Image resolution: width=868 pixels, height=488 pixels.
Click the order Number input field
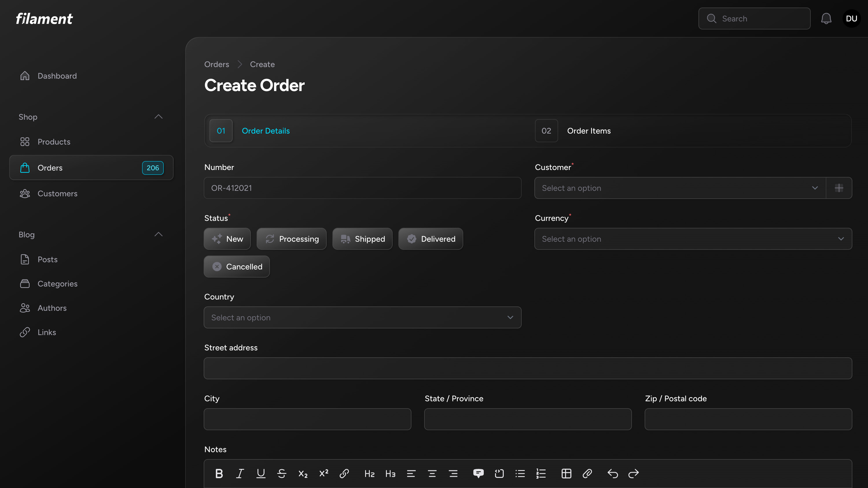pos(362,188)
